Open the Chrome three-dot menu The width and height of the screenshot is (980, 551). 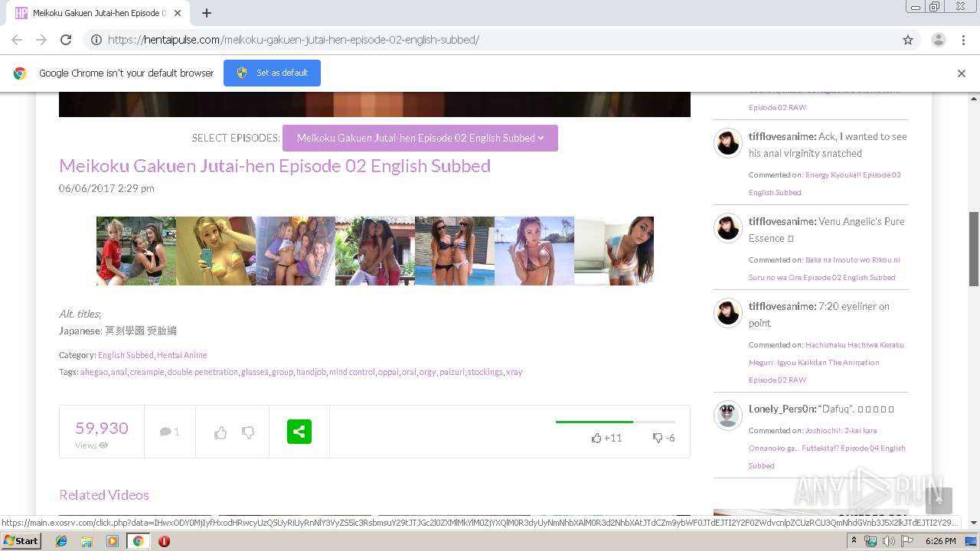point(963,40)
